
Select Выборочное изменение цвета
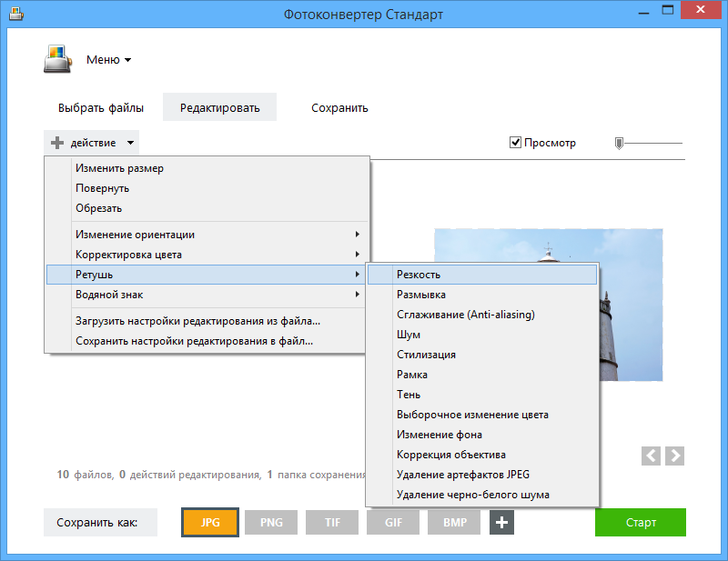tap(482, 415)
